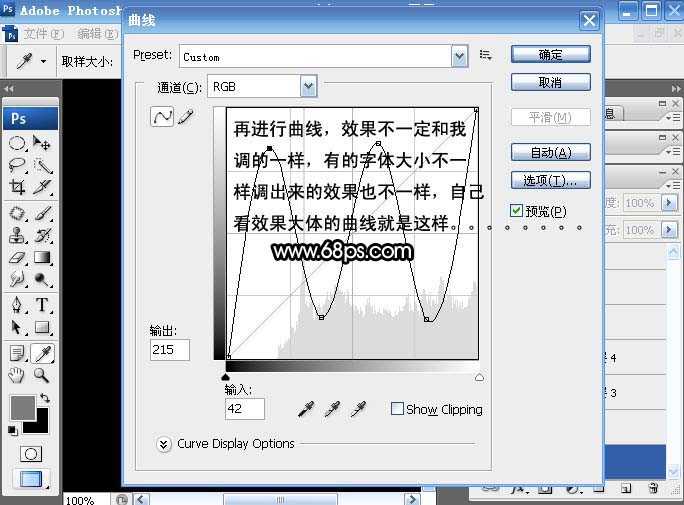The width and height of the screenshot is (684, 505).
Task: Select the Elliptical Marquee tool
Action: 17,143
